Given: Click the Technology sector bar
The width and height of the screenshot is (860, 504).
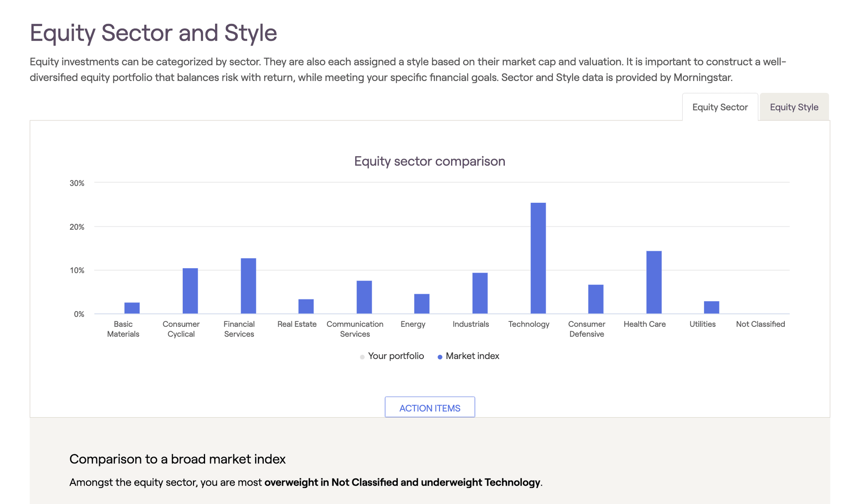Looking at the screenshot, I should point(538,257).
